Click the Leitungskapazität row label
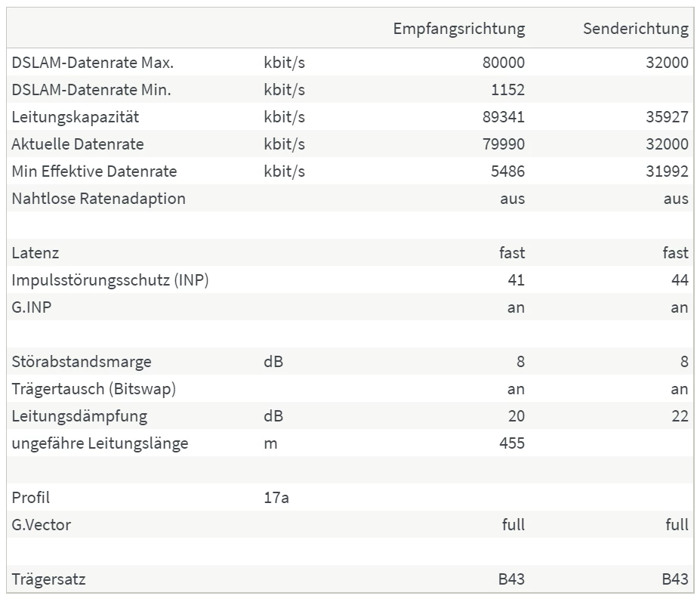 click(x=75, y=117)
